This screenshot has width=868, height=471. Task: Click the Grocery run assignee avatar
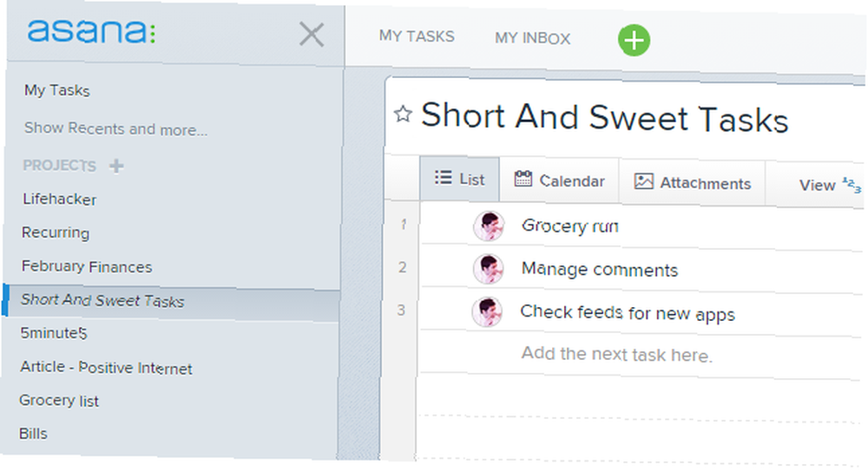[x=489, y=226]
